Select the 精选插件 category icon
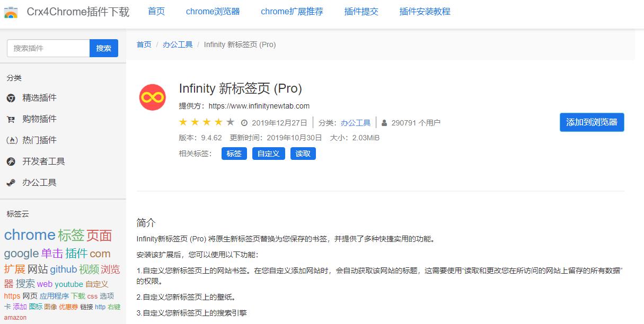The height and width of the screenshot is (324, 644). (11, 97)
